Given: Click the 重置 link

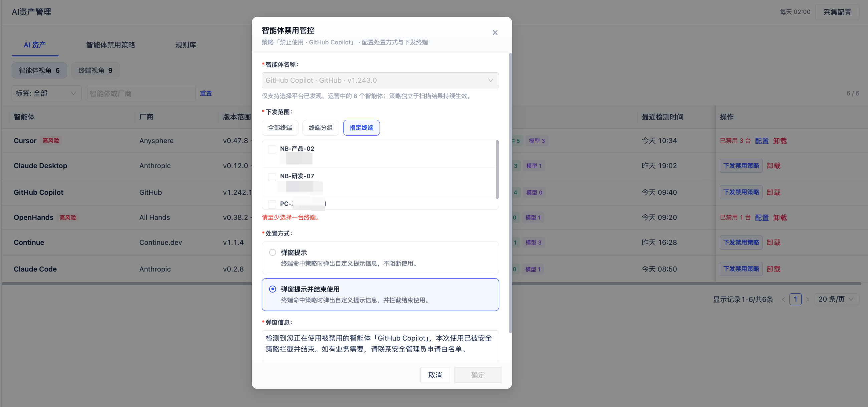Looking at the screenshot, I should tap(206, 93).
